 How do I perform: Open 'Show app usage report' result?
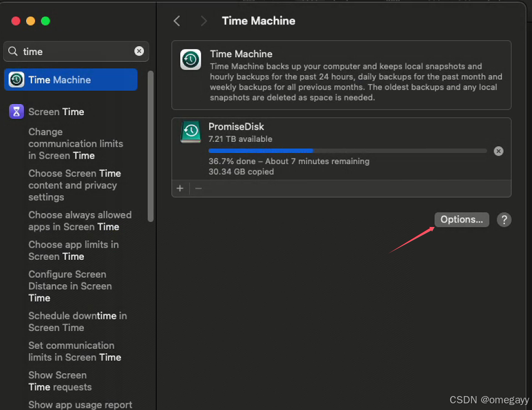(81, 404)
